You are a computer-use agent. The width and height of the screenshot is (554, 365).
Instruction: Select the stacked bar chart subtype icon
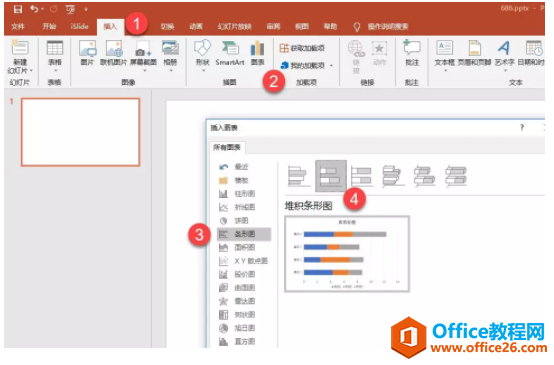pos(331,176)
